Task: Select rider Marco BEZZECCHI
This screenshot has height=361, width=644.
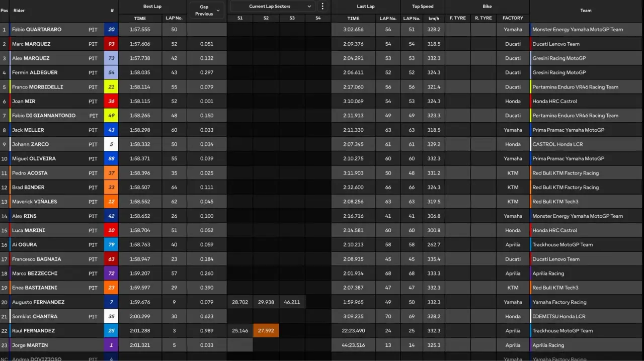Action: [35, 274]
